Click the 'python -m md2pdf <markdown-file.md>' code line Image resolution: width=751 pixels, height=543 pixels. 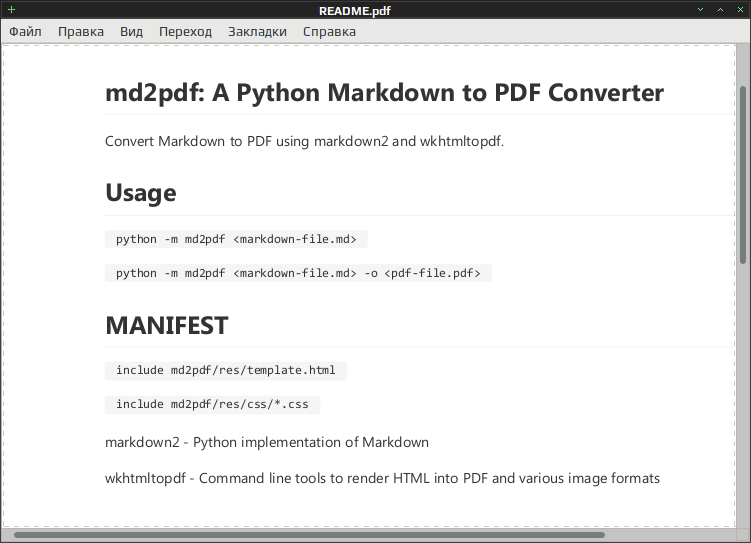(x=236, y=239)
